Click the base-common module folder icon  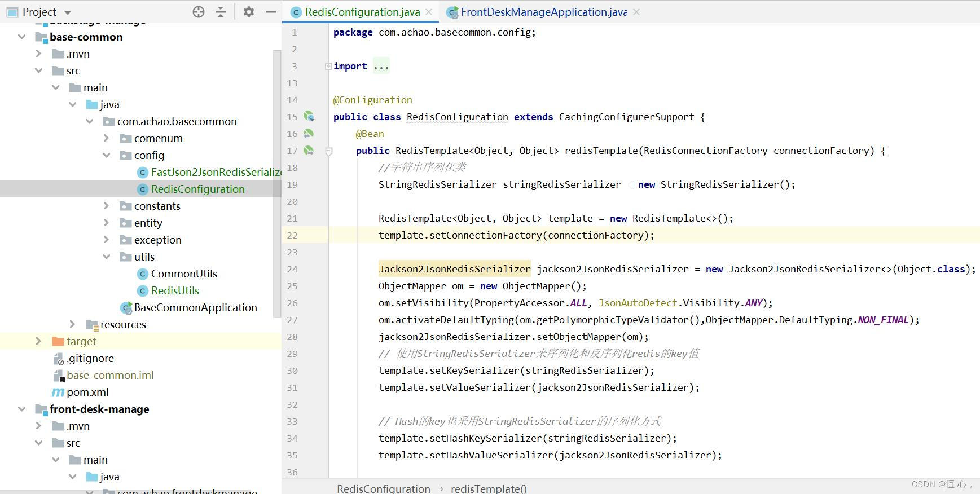41,37
